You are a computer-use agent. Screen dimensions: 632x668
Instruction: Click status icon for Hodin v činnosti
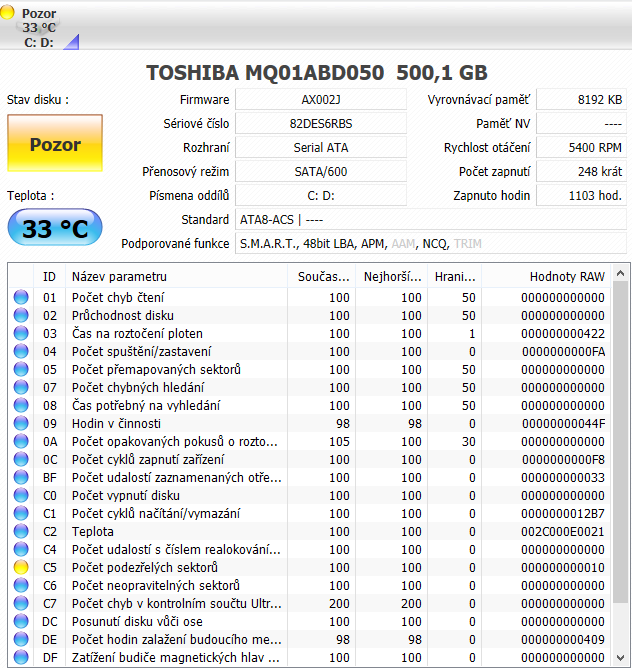(21, 423)
